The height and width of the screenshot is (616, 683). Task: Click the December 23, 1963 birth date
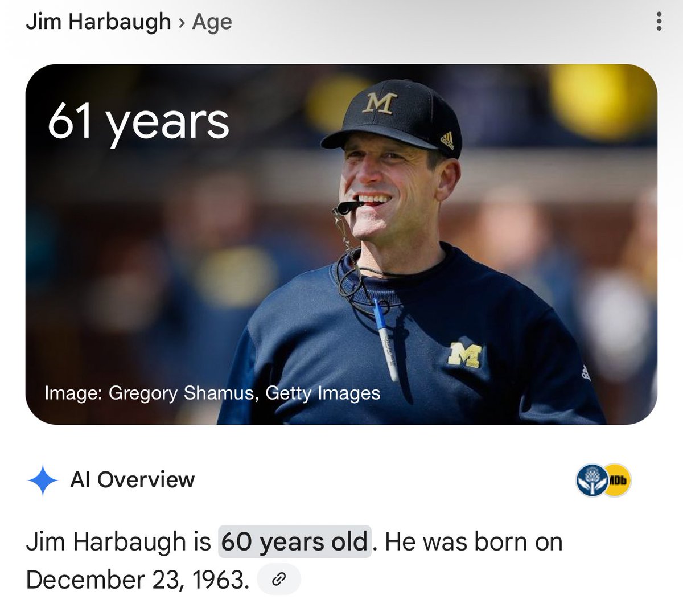[x=138, y=580]
